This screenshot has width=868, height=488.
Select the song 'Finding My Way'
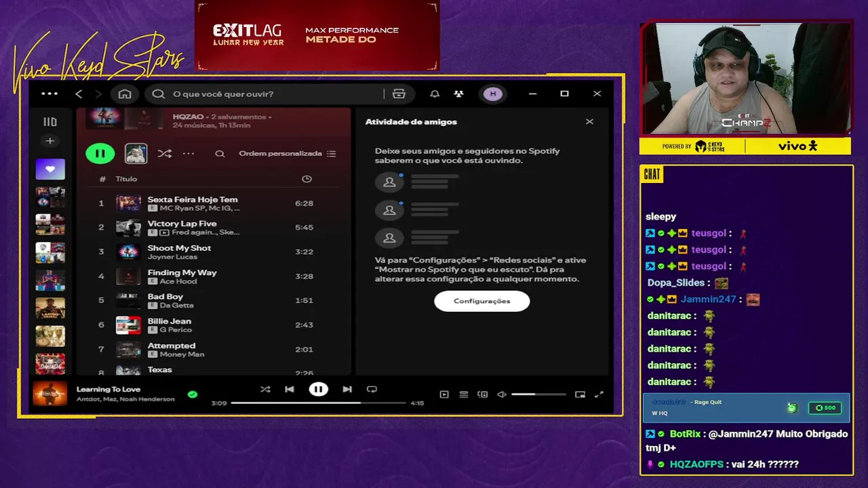coord(182,272)
